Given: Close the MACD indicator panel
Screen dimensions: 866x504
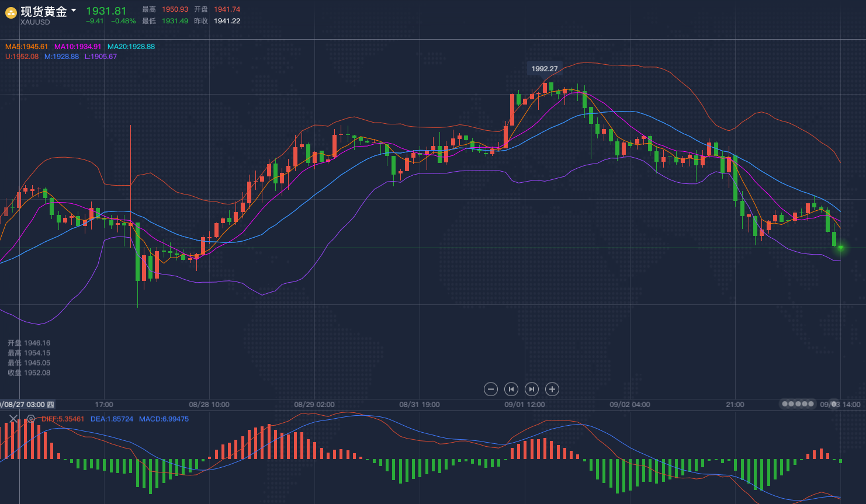Looking at the screenshot, I should (13, 419).
